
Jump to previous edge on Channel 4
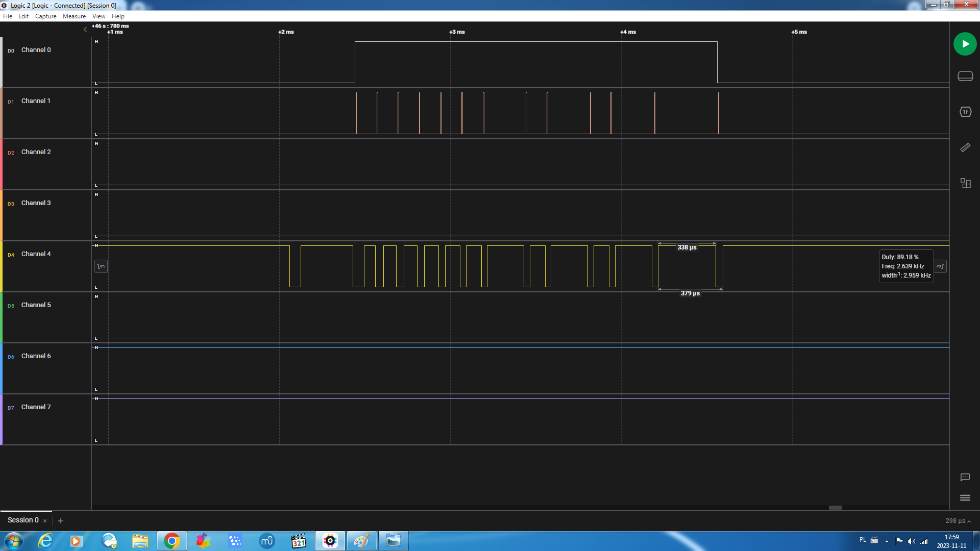[x=101, y=266]
